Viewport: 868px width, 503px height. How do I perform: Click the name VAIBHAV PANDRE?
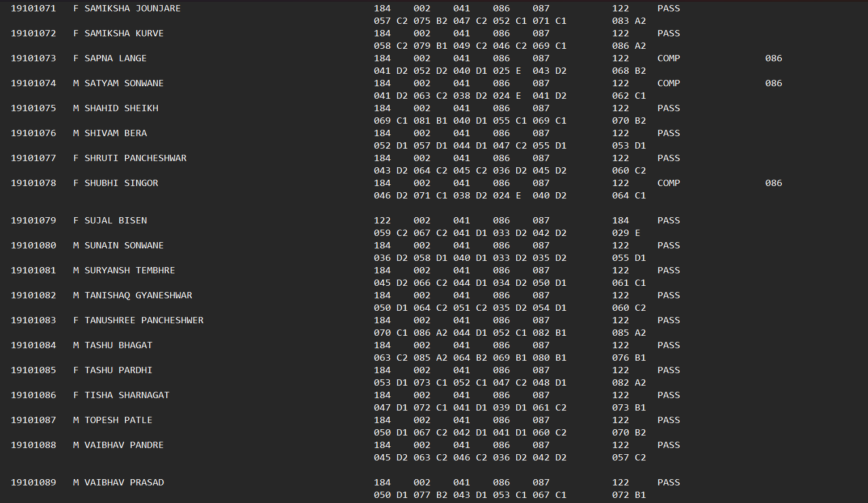tap(124, 445)
